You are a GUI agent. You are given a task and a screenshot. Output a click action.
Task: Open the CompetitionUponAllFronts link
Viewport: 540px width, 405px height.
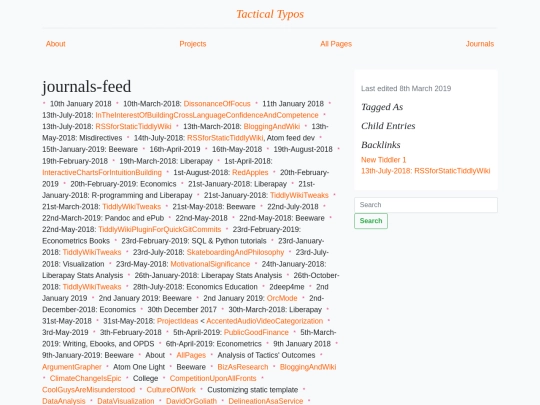[213, 378]
